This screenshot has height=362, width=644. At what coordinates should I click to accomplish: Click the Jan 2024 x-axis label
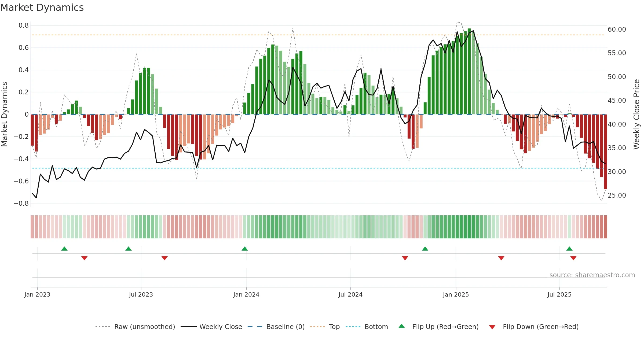(246, 294)
